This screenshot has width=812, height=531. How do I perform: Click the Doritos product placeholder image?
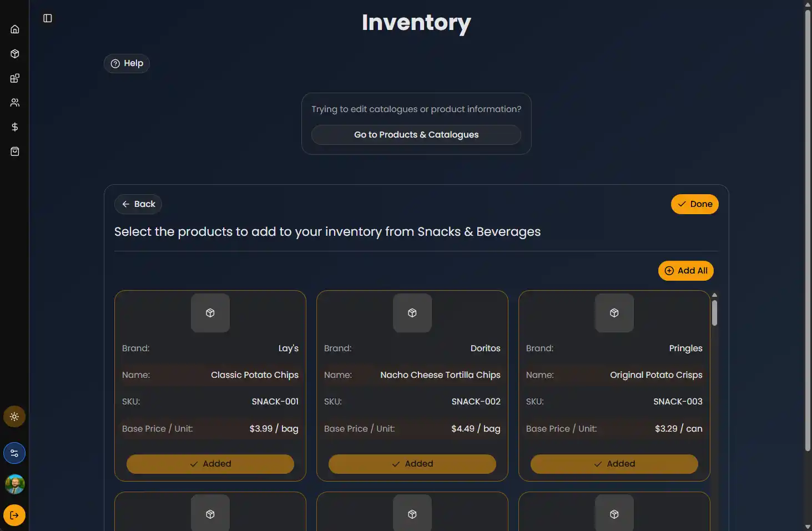pyautogui.click(x=412, y=313)
